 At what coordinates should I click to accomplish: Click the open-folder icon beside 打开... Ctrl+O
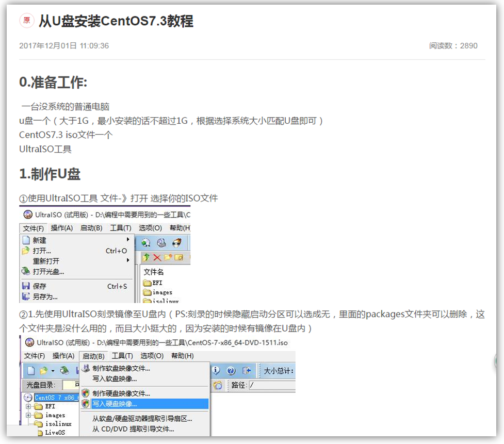(x=26, y=251)
